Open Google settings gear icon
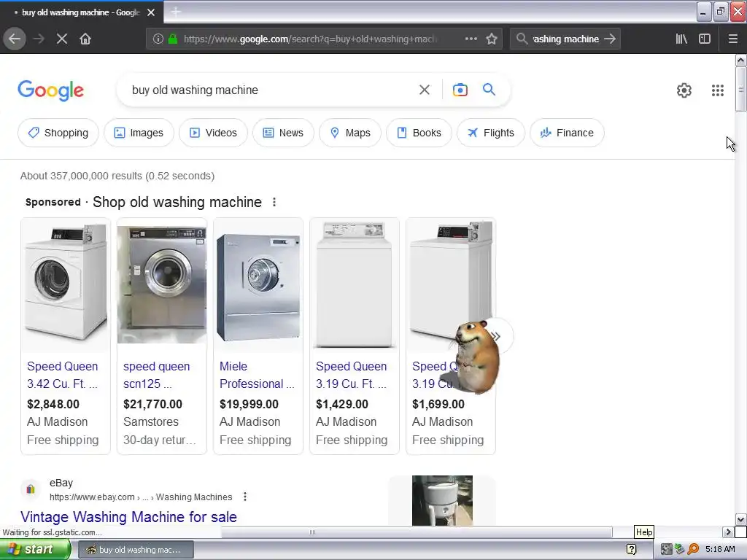This screenshot has height=560, width=747. click(684, 90)
